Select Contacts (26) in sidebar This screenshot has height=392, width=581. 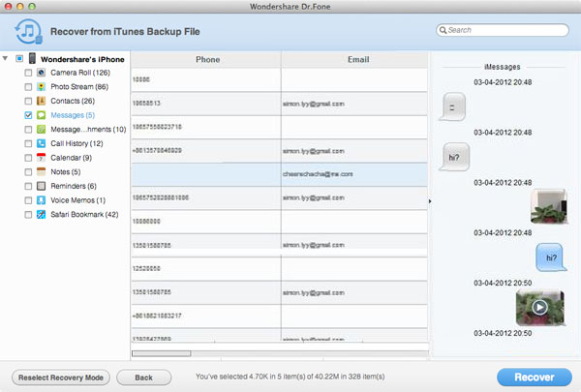73,101
